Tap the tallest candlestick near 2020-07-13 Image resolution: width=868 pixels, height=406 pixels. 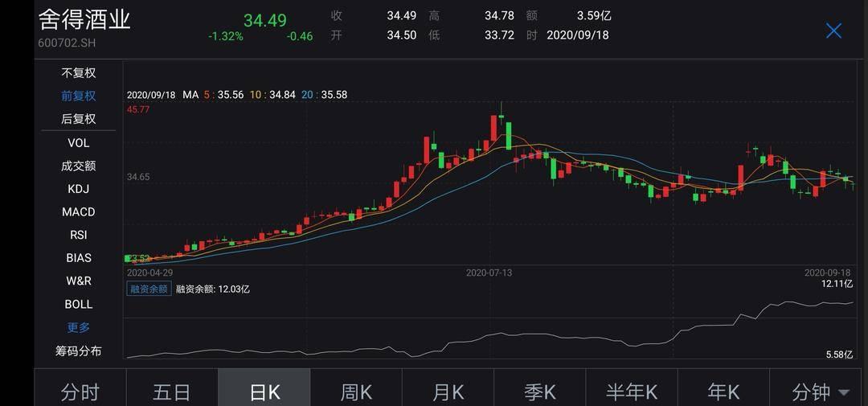click(495, 129)
